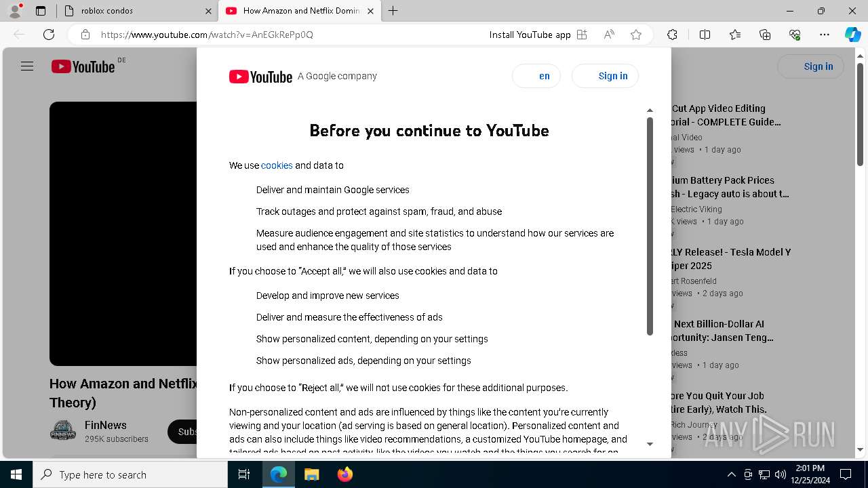
Task: Click the Edge taskbar icon
Action: (x=279, y=474)
